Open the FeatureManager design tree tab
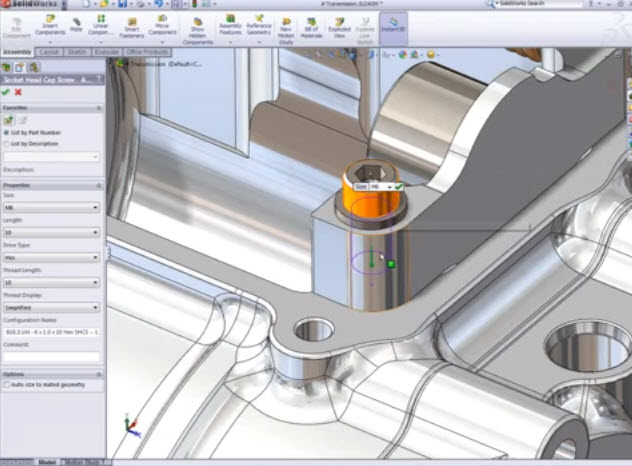Screen dimensions: 632x466 6,67
